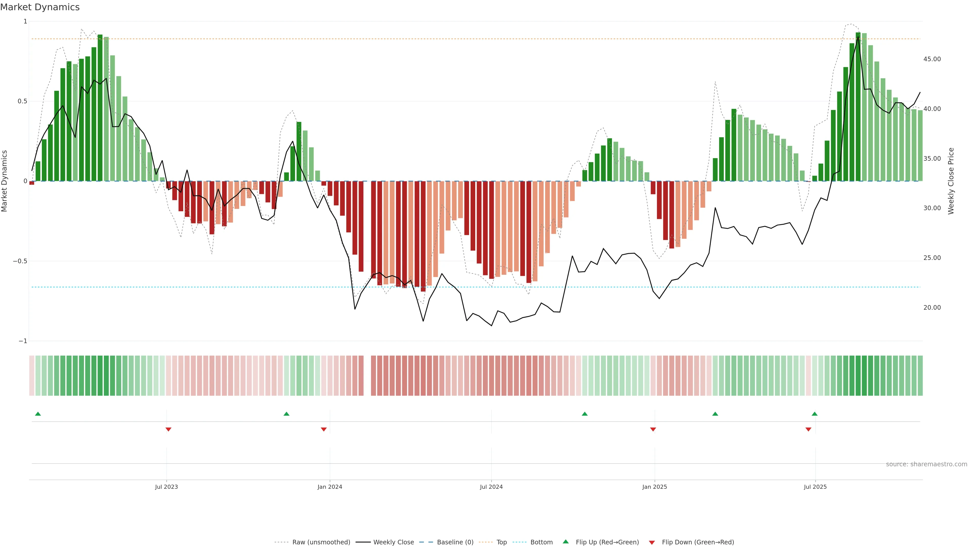Image resolution: width=980 pixels, height=551 pixels.
Task: Click the flip-up marker in autumn 2024
Action: pyautogui.click(x=585, y=414)
